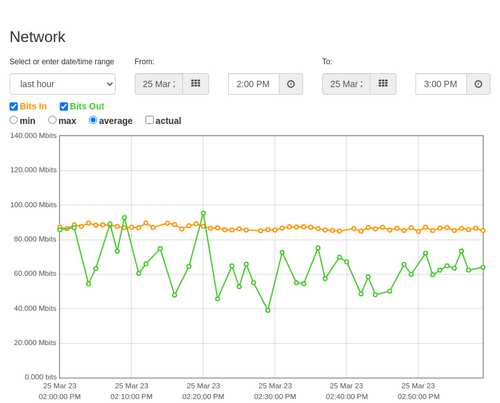Select the max radio button
Viewport: 500px width, 403px height.
pyautogui.click(x=52, y=120)
